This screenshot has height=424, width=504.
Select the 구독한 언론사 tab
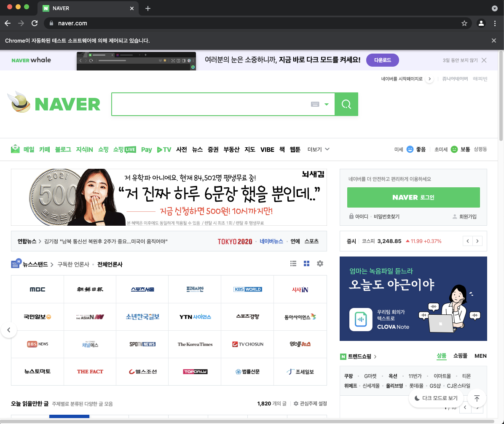73,265
